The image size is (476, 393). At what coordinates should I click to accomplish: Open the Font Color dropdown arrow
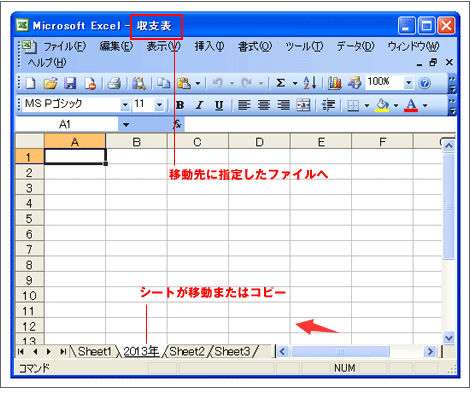coord(425,106)
